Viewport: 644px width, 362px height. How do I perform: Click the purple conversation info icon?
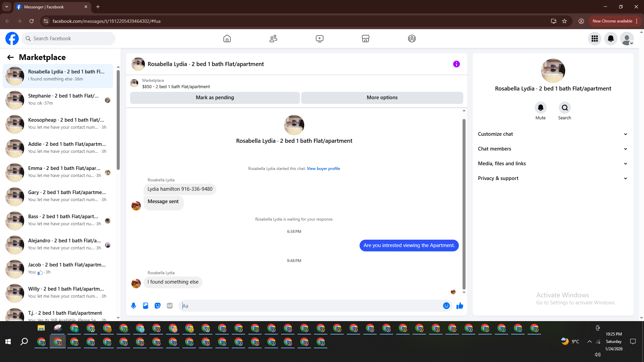pos(456,64)
